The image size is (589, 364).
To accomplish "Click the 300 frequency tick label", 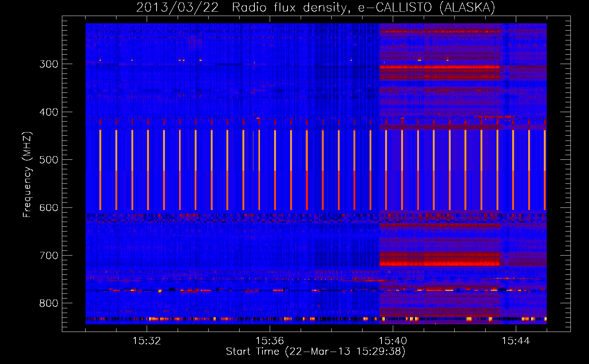I will (49, 64).
